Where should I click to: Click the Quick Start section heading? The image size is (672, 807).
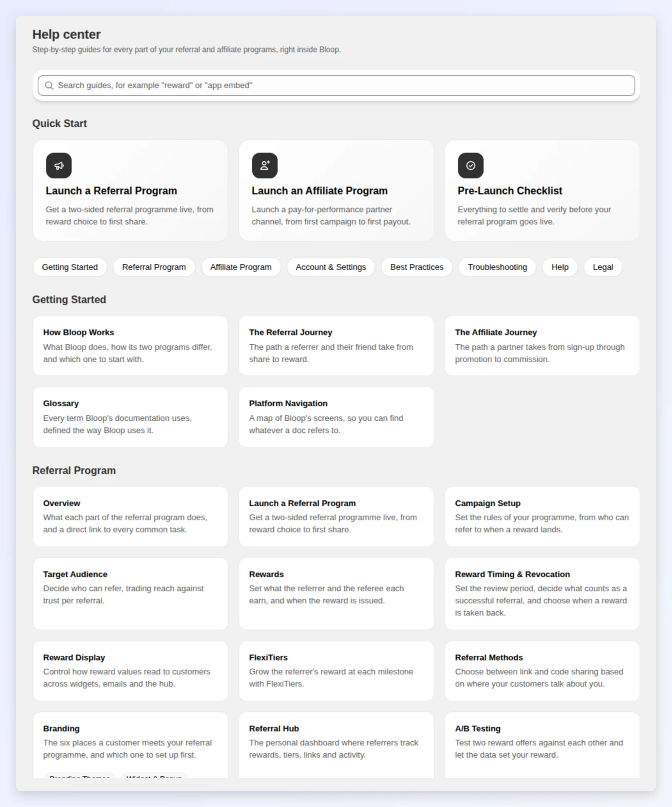coord(60,123)
